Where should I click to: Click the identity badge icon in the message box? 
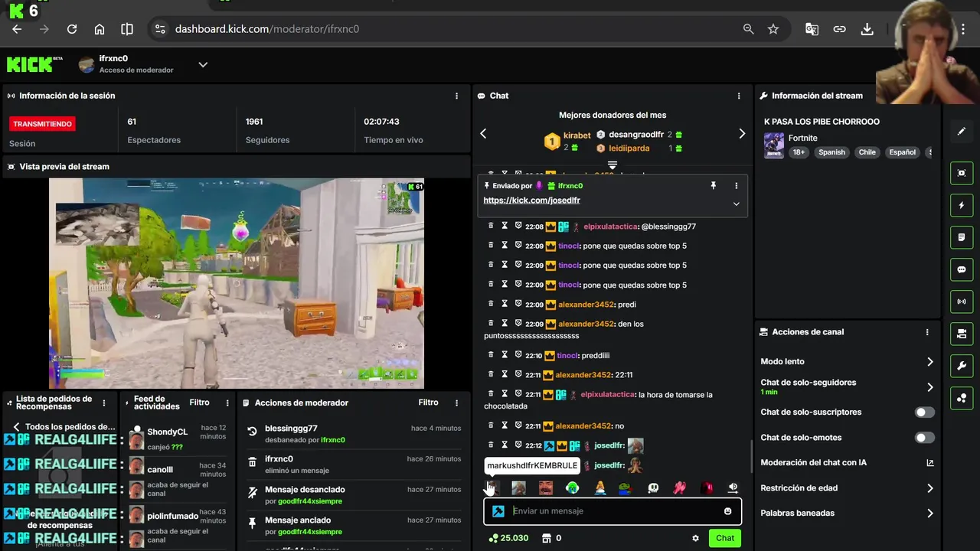click(498, 511)
